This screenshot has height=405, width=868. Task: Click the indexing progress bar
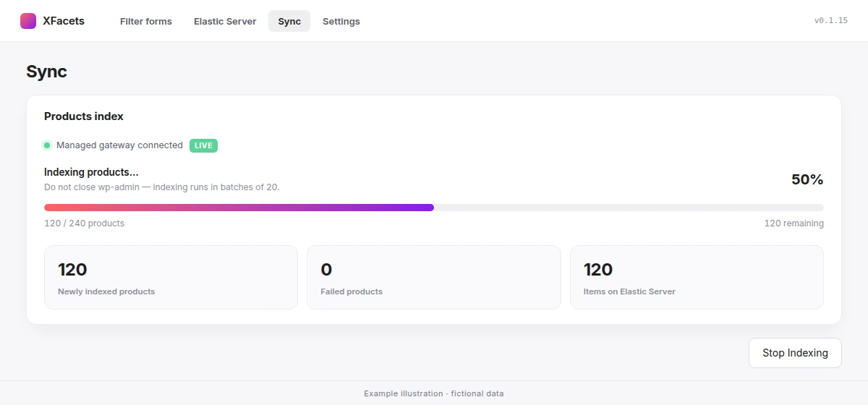[434, 208]
